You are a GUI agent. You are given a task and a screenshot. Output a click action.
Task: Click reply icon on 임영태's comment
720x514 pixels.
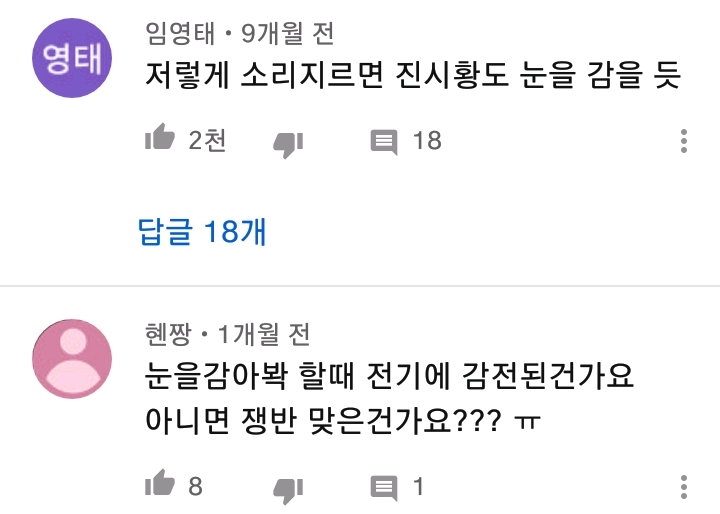[x=384, y=142]
